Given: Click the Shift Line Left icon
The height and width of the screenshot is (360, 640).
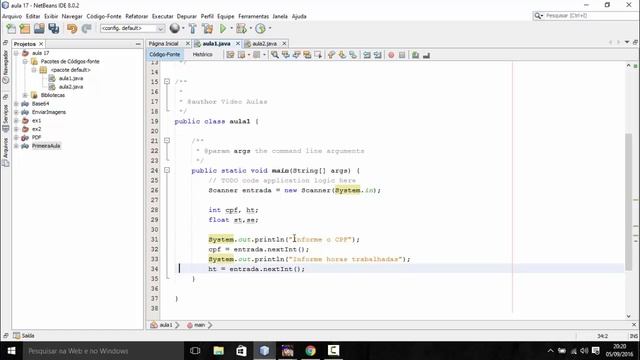Looking at the screenshot, I should [x=367, y=55].
